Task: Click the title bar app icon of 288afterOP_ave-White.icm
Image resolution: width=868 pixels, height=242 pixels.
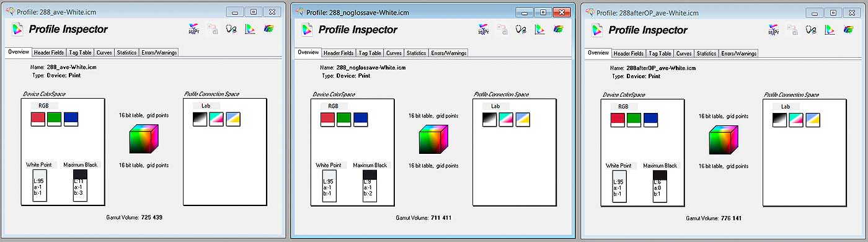Action: pos(590,12)
